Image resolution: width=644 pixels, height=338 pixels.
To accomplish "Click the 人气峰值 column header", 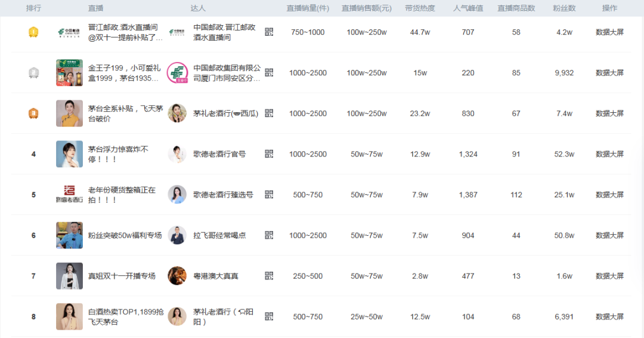I will (468, 8).
